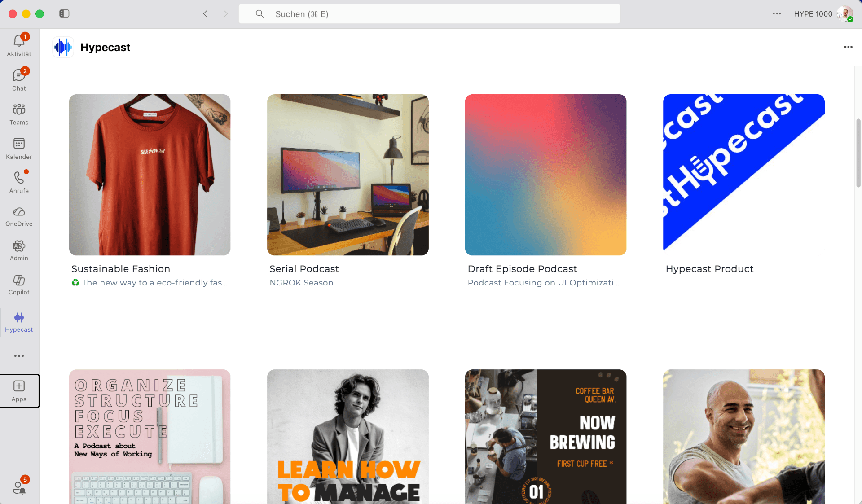Open the Kalender view
This screenshot has width=862, height=504.
19,148
